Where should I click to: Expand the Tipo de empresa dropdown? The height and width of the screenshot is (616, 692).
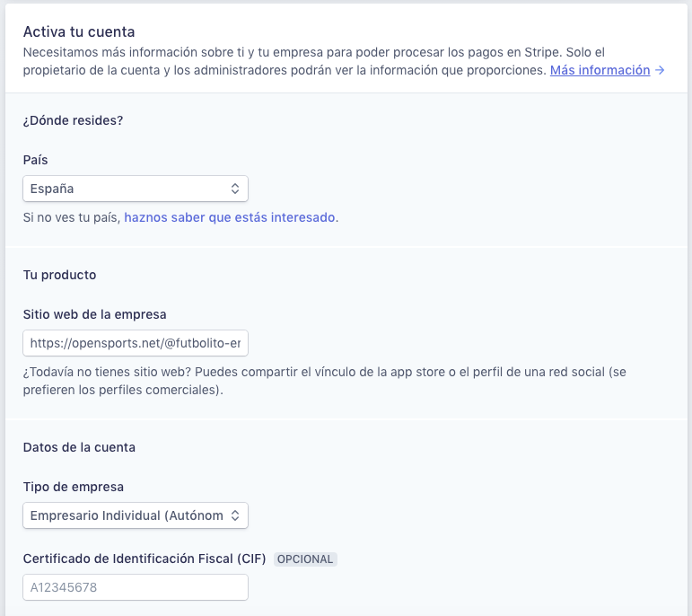pyautogui.click(x=136, y=515)
